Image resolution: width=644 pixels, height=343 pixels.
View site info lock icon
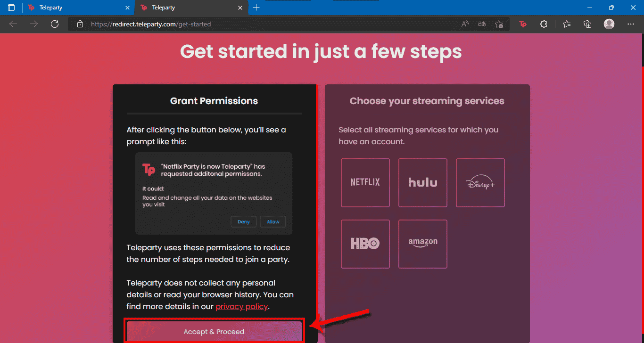tap(80, 24)
